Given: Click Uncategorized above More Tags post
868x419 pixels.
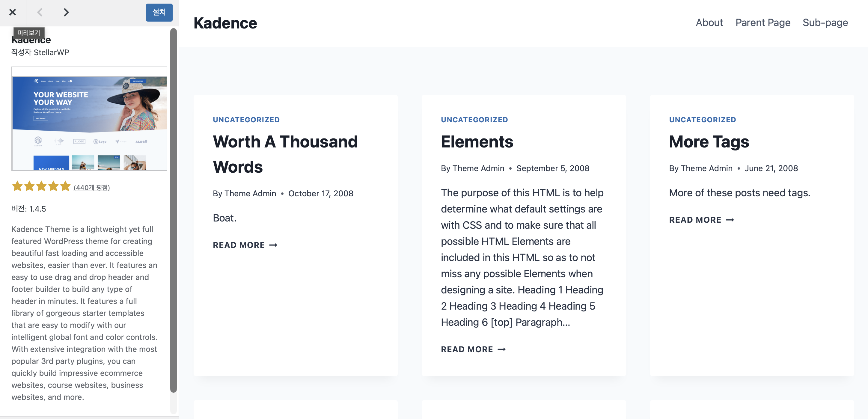Looking at the screenshot, I should click(x=702, y=120).
